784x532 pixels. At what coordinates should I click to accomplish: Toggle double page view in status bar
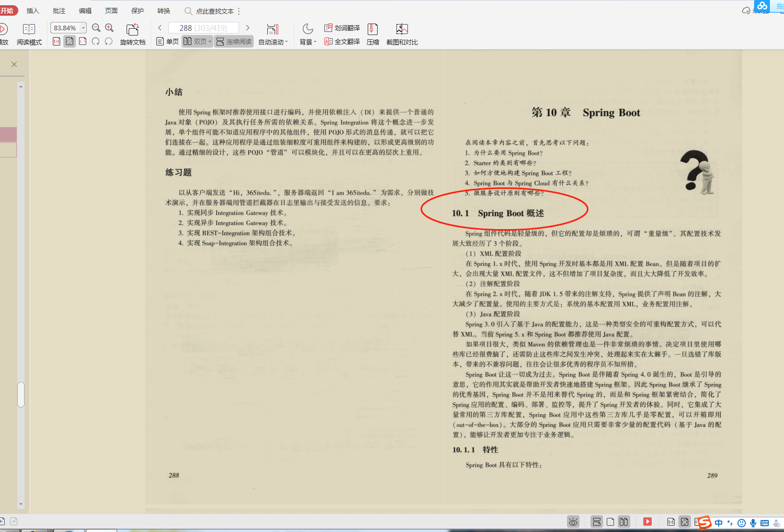click(x=623, y=522)
